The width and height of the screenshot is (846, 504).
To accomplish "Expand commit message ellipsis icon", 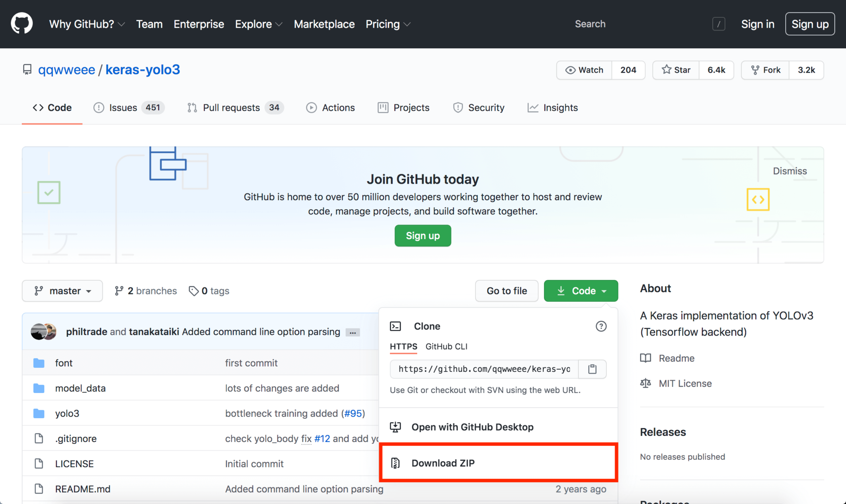I will pos(352,332).
